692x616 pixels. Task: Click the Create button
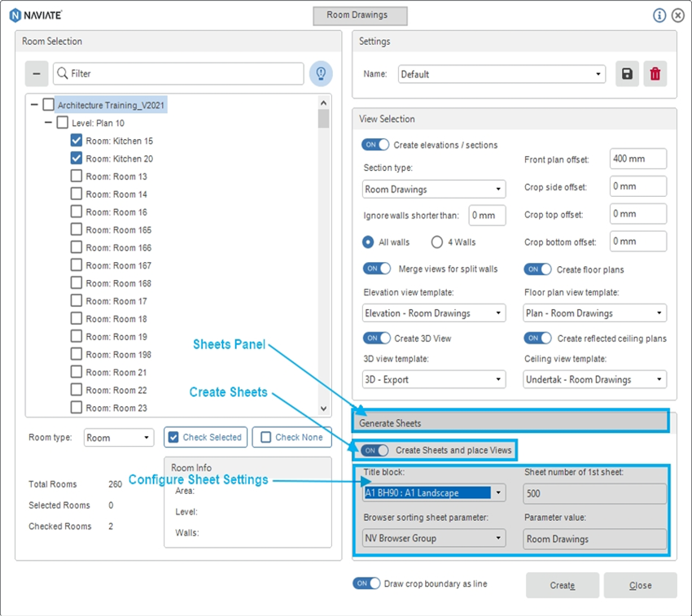[x=563, y=585]
